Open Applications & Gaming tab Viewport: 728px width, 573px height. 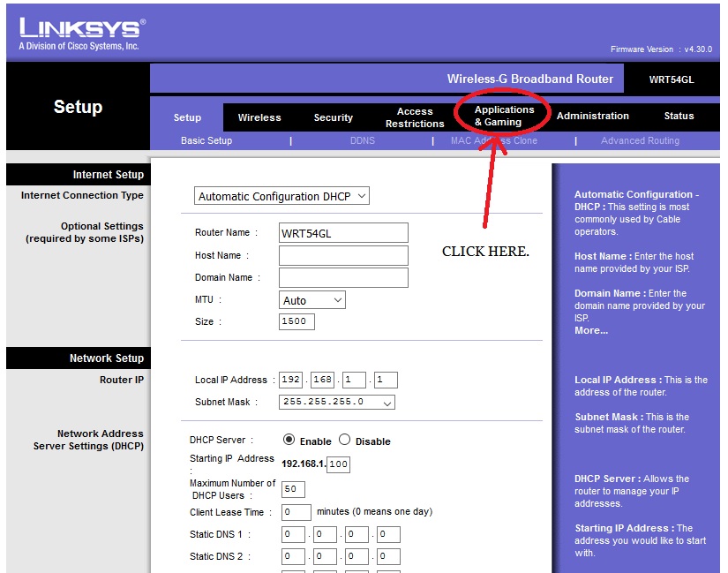click(504, 116)
